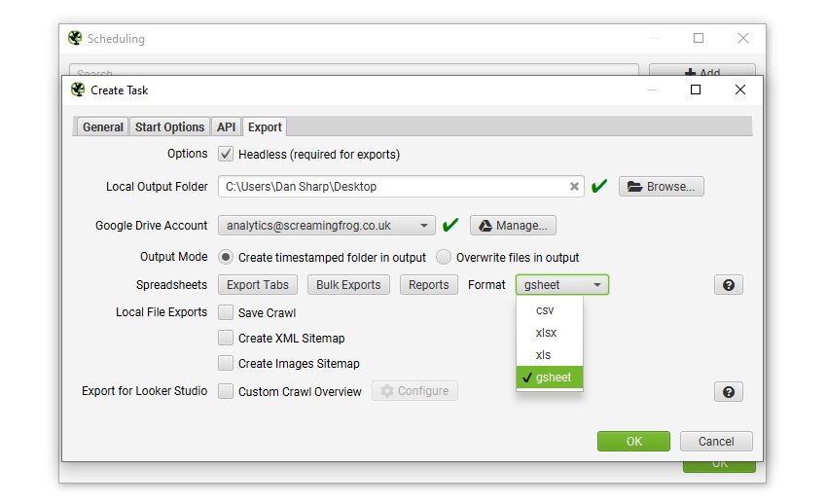The height and width of the screenshot is (504, 827).
Task: Toggle the Headless (required for exports) checkbox
Action: pyautogui.click(x=226, y=154)
